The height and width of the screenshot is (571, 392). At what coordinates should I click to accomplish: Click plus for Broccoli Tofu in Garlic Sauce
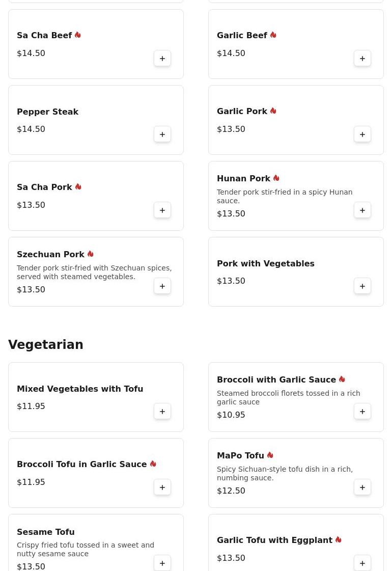point(162,487)
